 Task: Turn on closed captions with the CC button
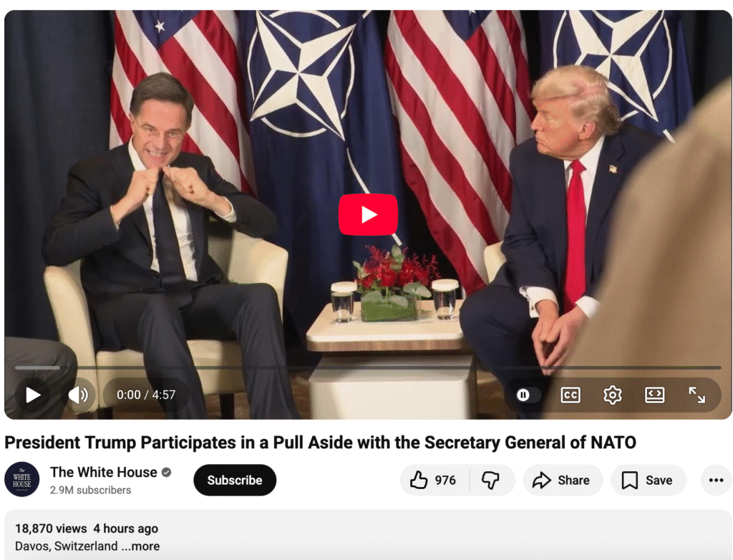[x=571, y=395]
